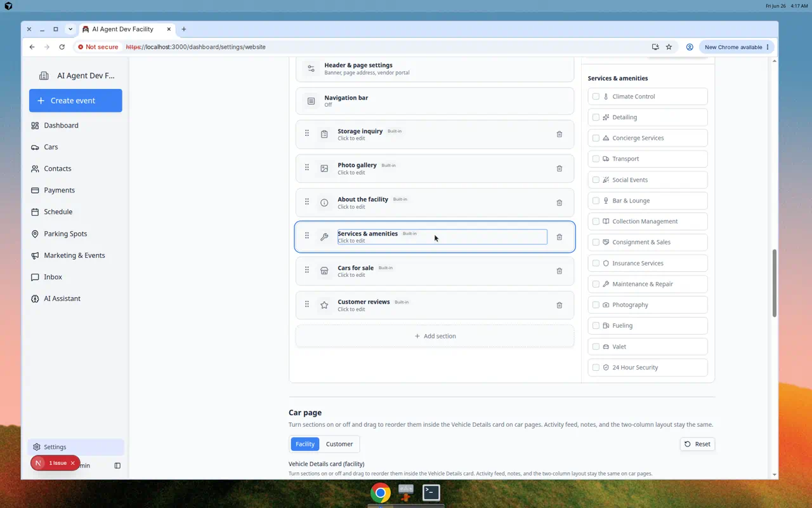The height and width of the screenshot is (508, 812).
Task: Bookmark this page with star icon
Action: 669,47
